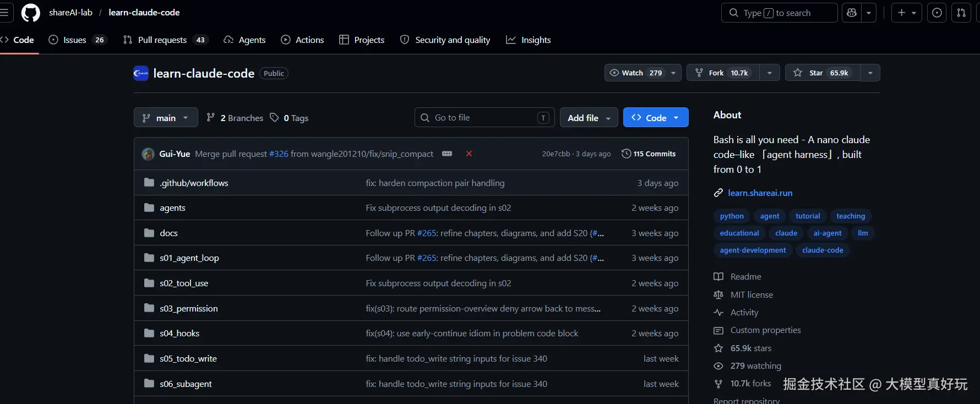
Task: Expand the commit message ellipsis
Action: pyautogui.click(x=447, y=154)
